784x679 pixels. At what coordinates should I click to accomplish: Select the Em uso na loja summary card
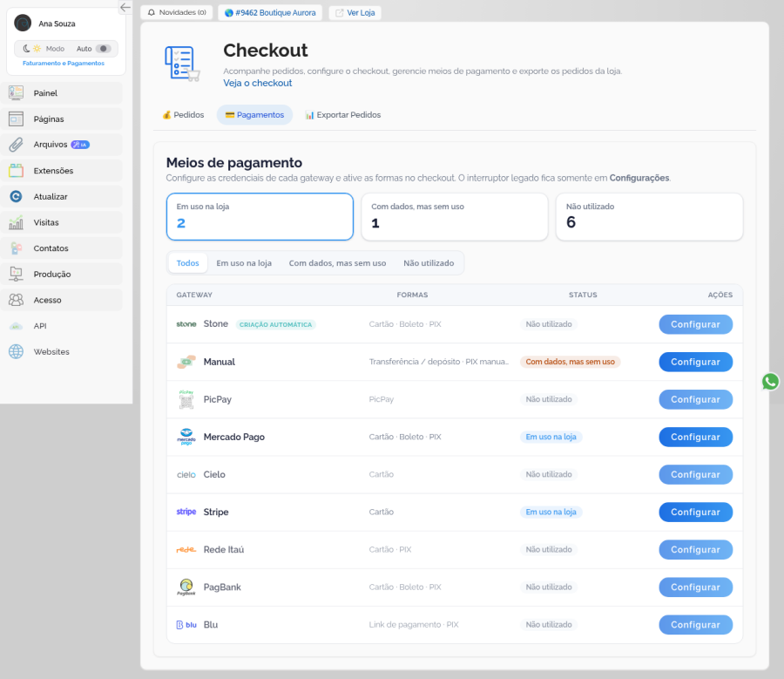260,217
